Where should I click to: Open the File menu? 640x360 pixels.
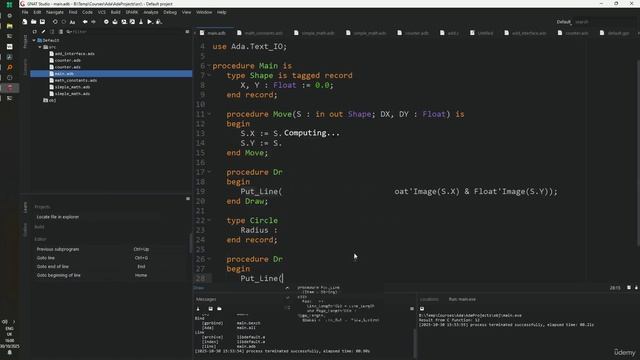[25, 12]
